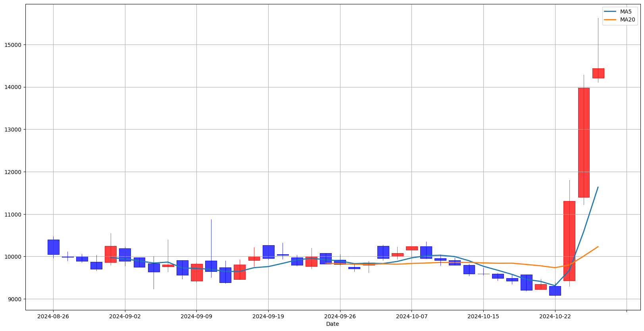Click the red candlestick spanning 9400 to 11300
This screenshot has width=644, height=331.
569,241
